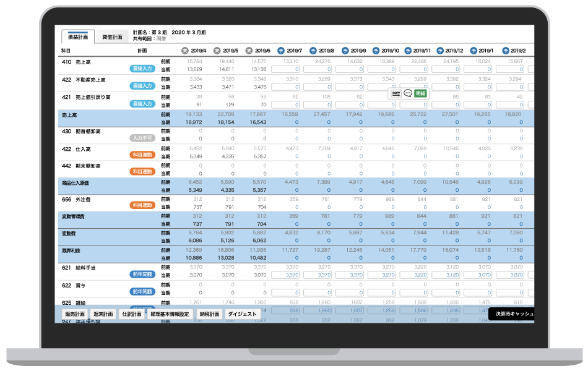Click the 予 badge beside 2019/7
Image resolution: width=588 pixels, height=371 pixels.
click(281, 51)
